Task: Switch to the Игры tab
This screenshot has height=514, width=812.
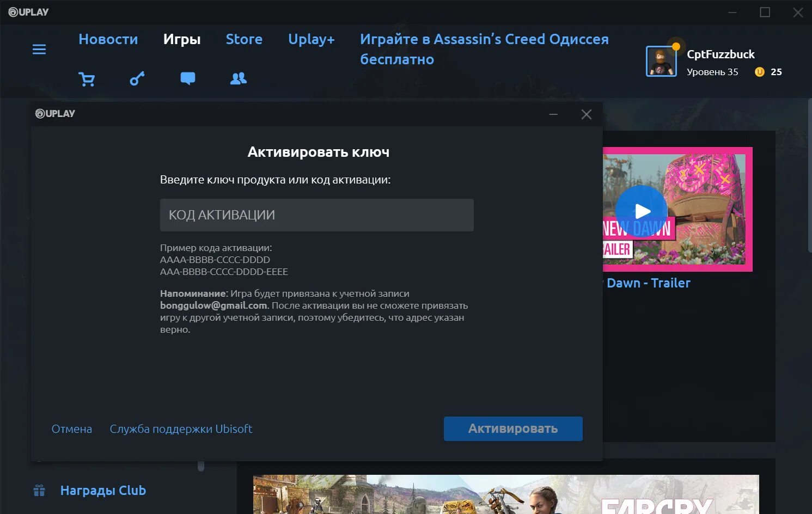Action: (182, 39)
